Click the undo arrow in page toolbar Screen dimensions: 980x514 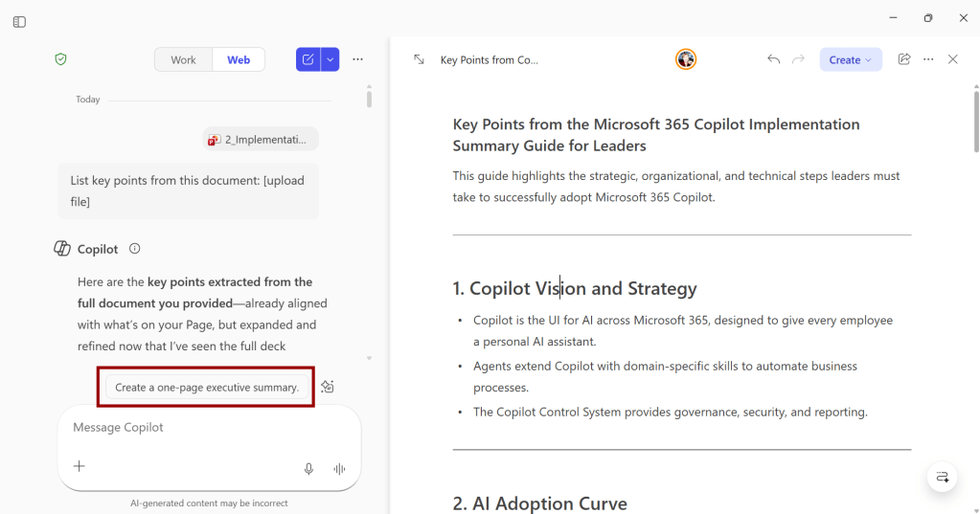tap(773, 59)
